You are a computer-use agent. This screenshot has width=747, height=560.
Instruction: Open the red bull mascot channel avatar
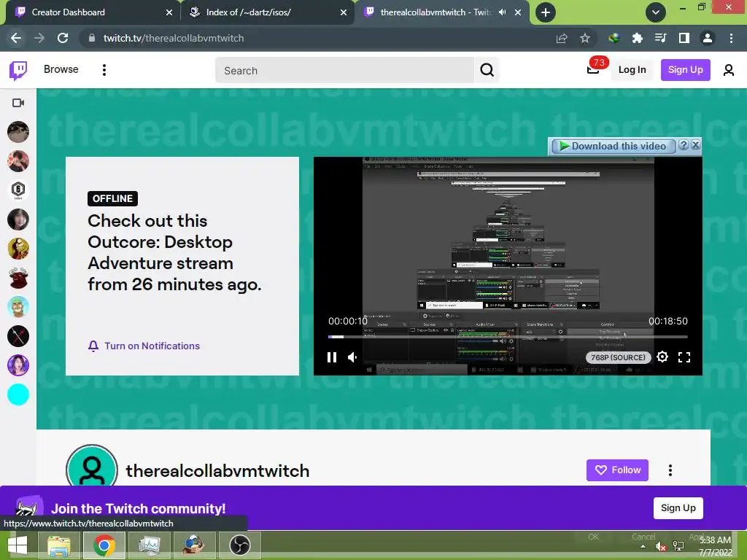coord(18,278)
